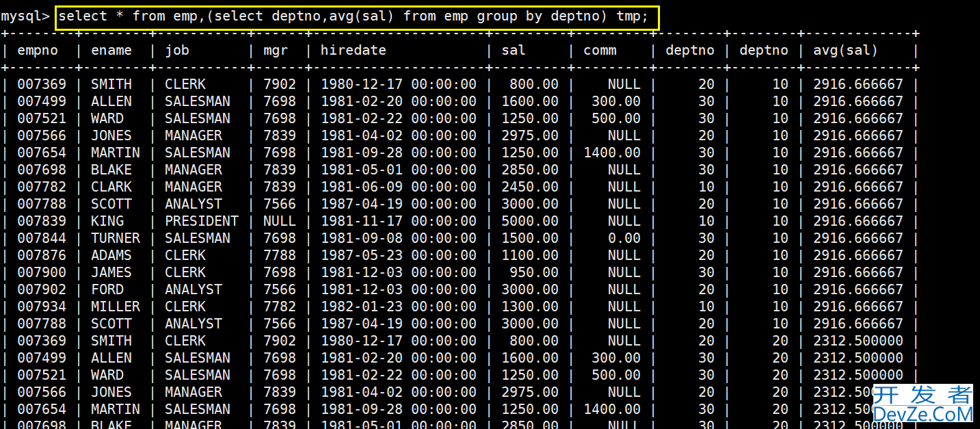Image resolution: width=980 pixels, height=429 pixels.
Task: Select the name CLARK
Action: coord(111,187)
